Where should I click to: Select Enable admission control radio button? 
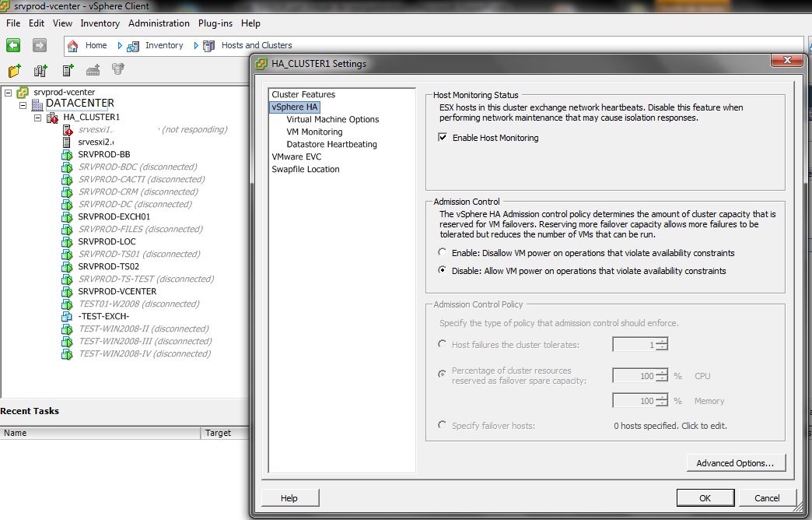443,252
